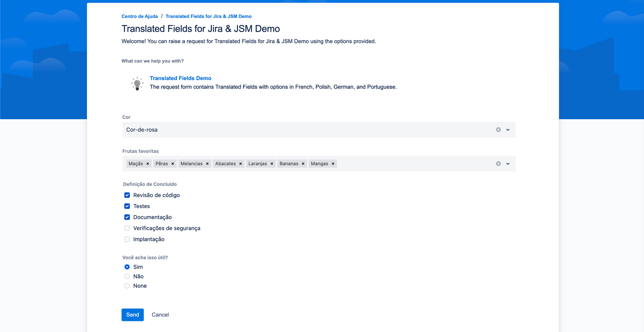
Task: Remove the Abacates fruit tag
Action: [241, 164]
